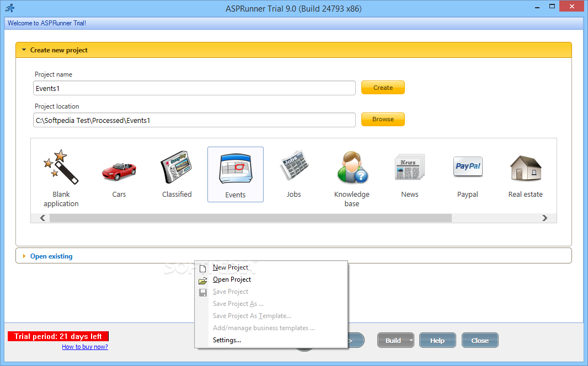Click the Welcome to ASPRunner Trial! header text

(x=47, y=23)
